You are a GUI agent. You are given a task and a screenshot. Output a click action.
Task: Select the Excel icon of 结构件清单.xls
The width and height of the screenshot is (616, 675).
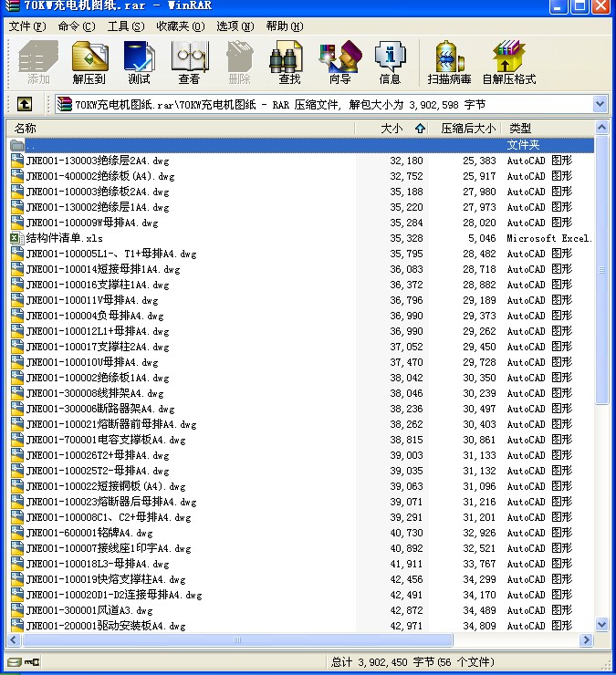click(x=16, y=238)
